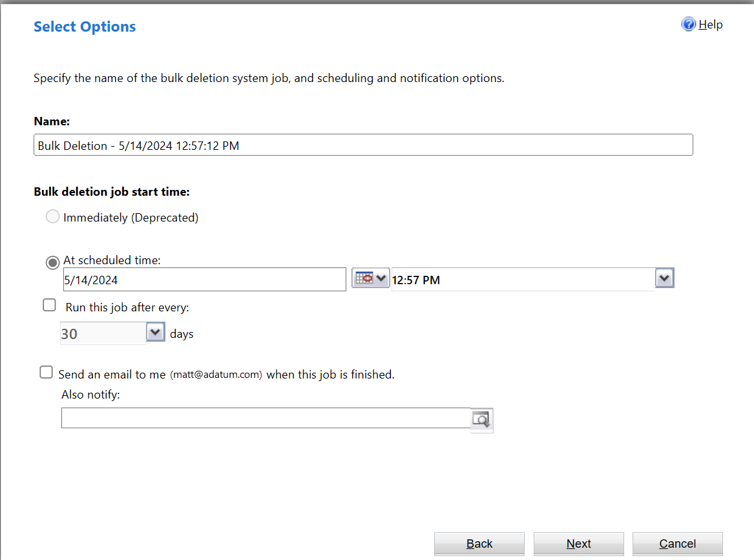Click the Back button
Screen dimensions: 754x560
pos(479,543)
